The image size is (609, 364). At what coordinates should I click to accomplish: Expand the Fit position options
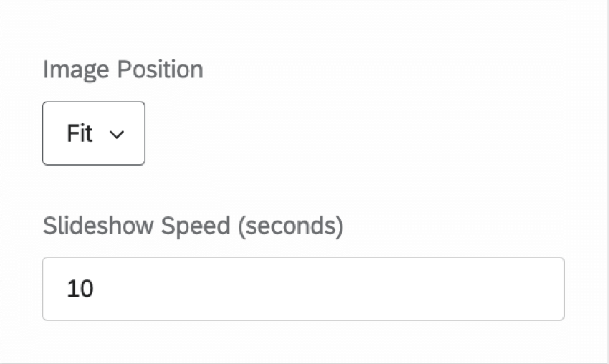(94, 133)
